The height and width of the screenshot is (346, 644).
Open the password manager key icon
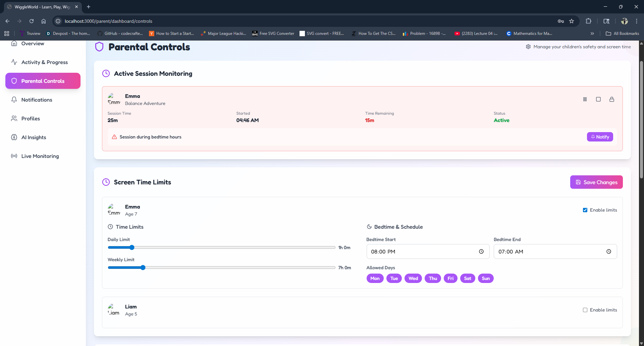pyautogui.click(x=561, y=21)
